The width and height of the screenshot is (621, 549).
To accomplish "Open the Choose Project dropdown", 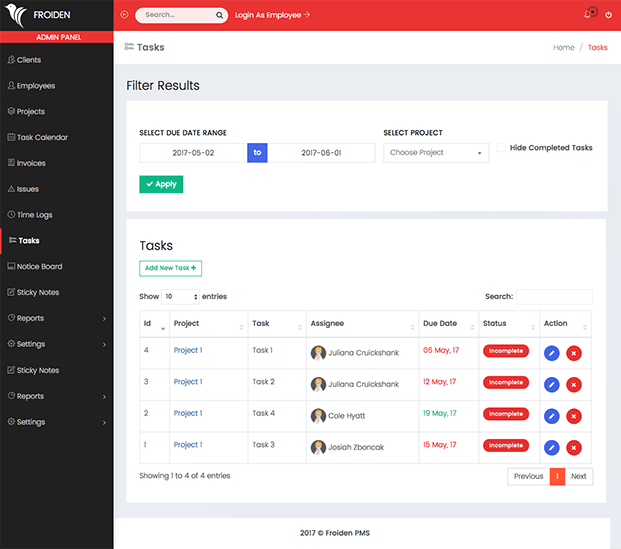I will pyautogui.click(x=436, y=153).
